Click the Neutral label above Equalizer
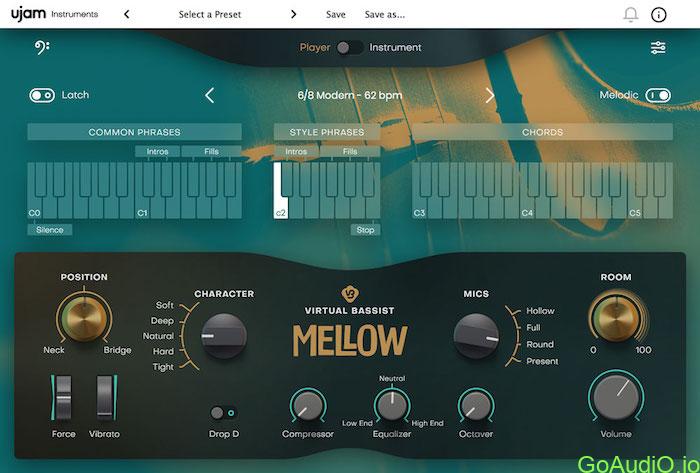The image size is (700, 473). (392, 378)
